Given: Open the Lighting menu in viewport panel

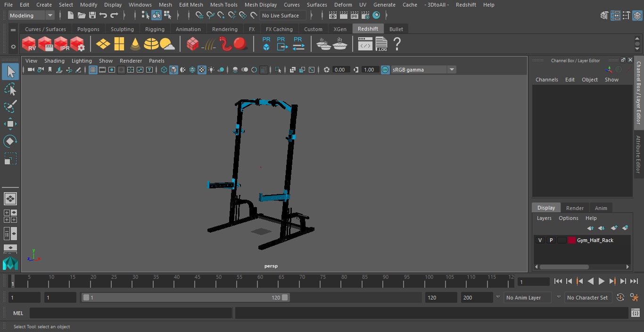Looking at the screenshot, I should coord(82,61).
